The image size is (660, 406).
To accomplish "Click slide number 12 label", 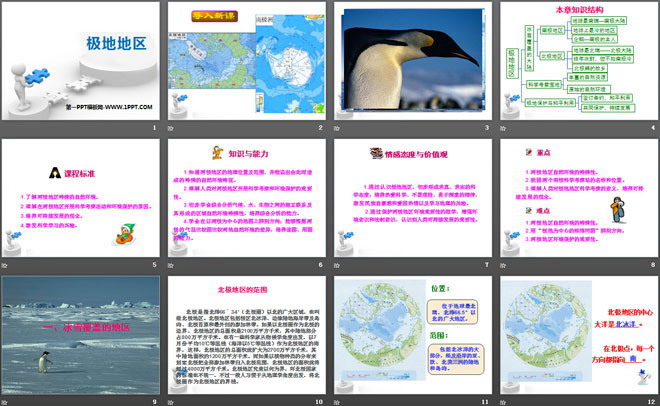I will tap(652, 402).
